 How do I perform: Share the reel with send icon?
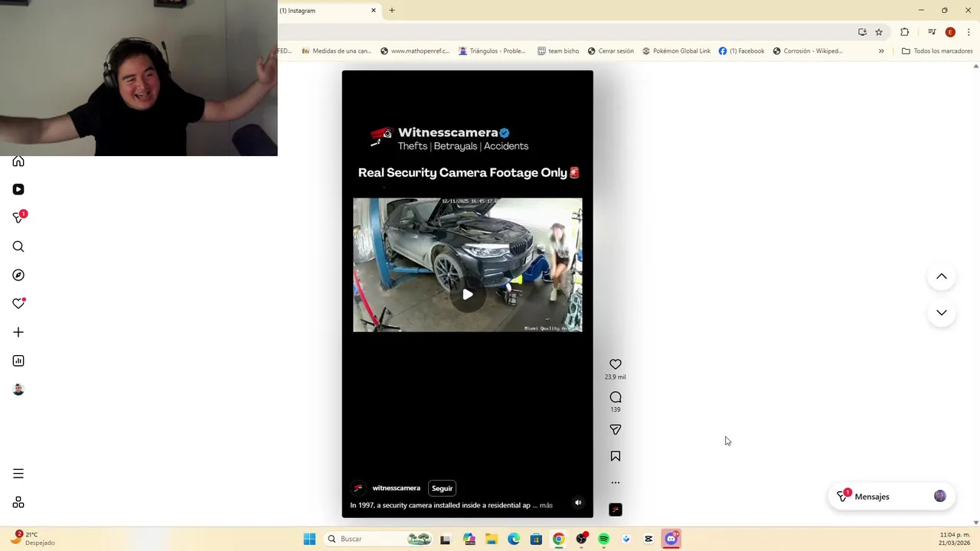click(616, 430)
